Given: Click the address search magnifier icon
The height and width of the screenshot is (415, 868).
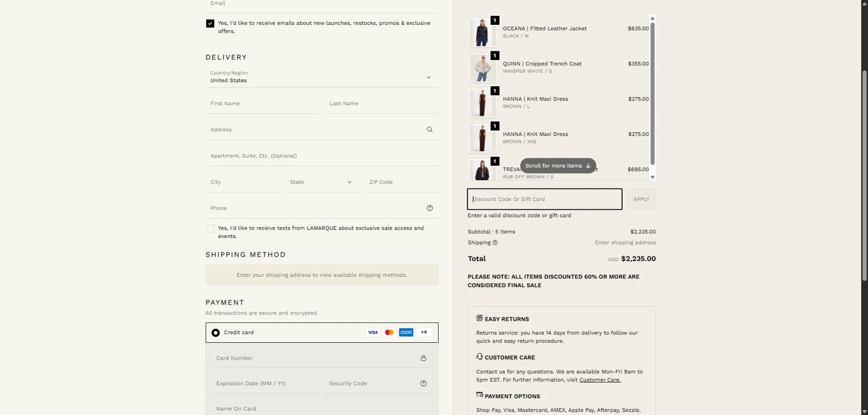Looking at the screenshot, I should pos(429,129).
